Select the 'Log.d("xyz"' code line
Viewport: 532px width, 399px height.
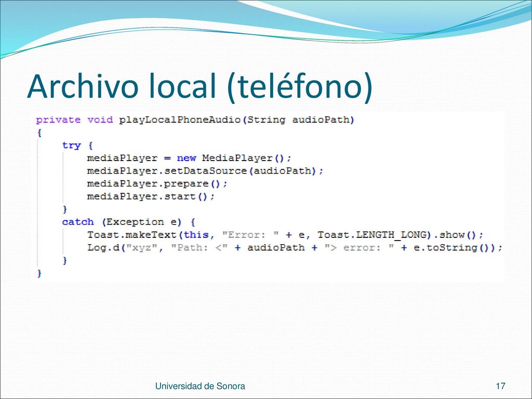(295, 248)
